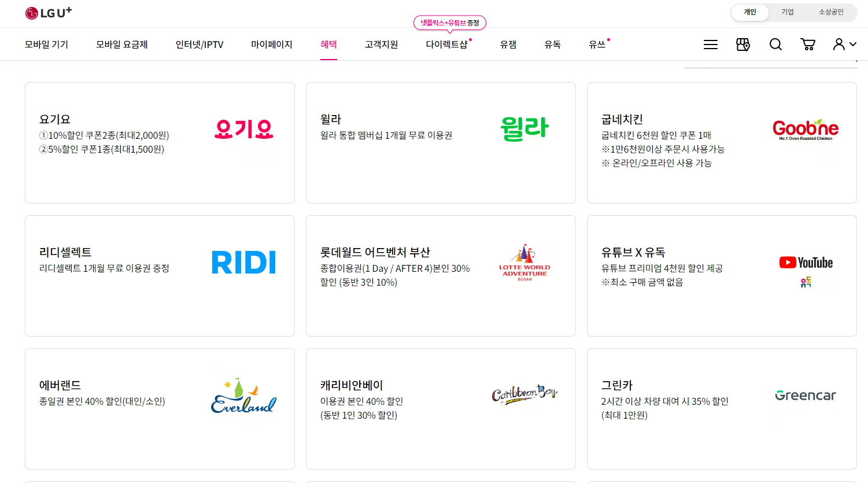Click the RIDI logo image
The width and height of the screenshot is (868, 484).
pyautogui.click(x=243, y=262)
